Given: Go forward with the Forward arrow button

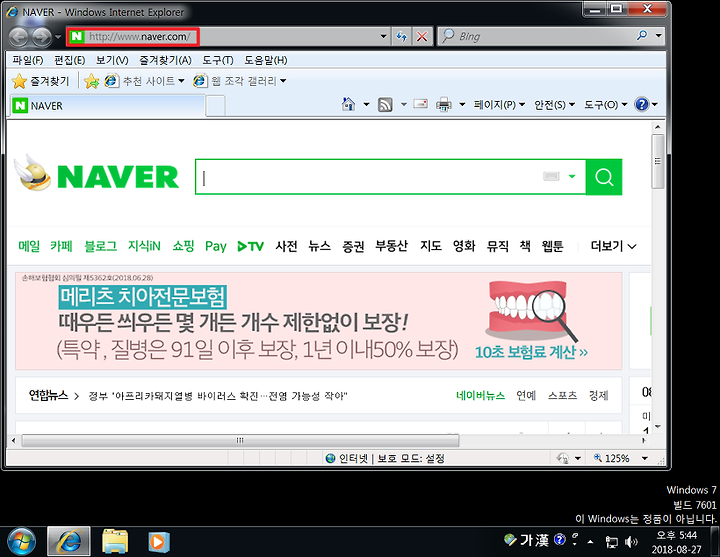Looking at the screenshot, I should pos(42,37).
